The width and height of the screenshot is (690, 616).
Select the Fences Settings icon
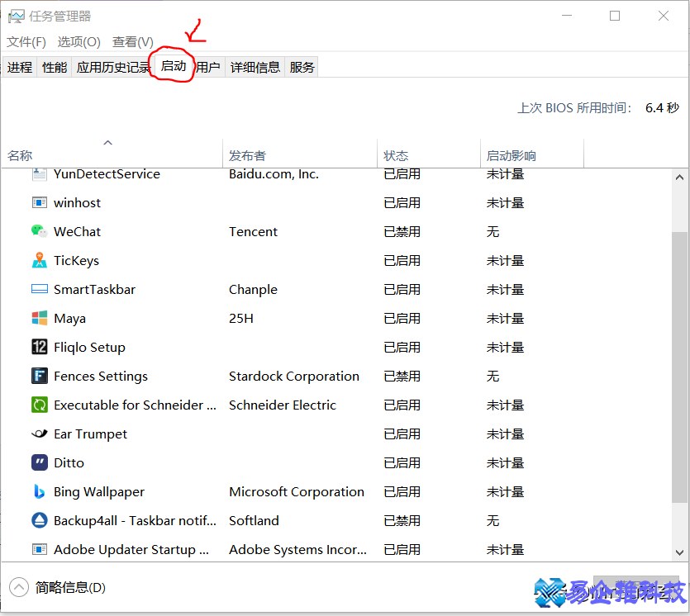pos(40,377)
